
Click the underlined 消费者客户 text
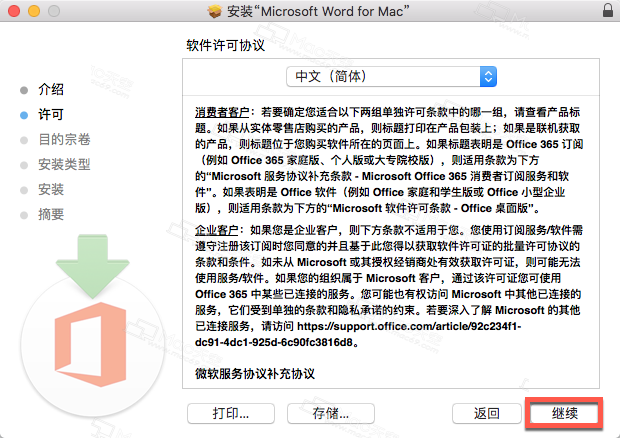click(x=222, y=112)
